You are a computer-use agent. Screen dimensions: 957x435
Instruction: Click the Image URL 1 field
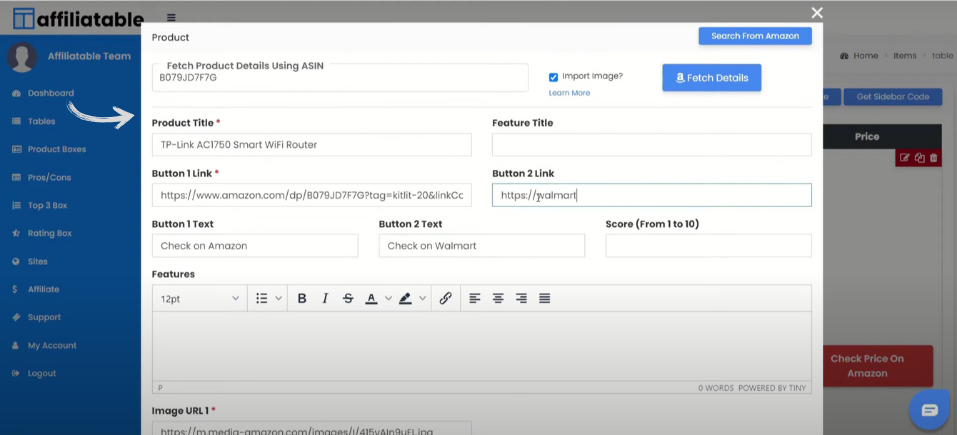(311, 428)
